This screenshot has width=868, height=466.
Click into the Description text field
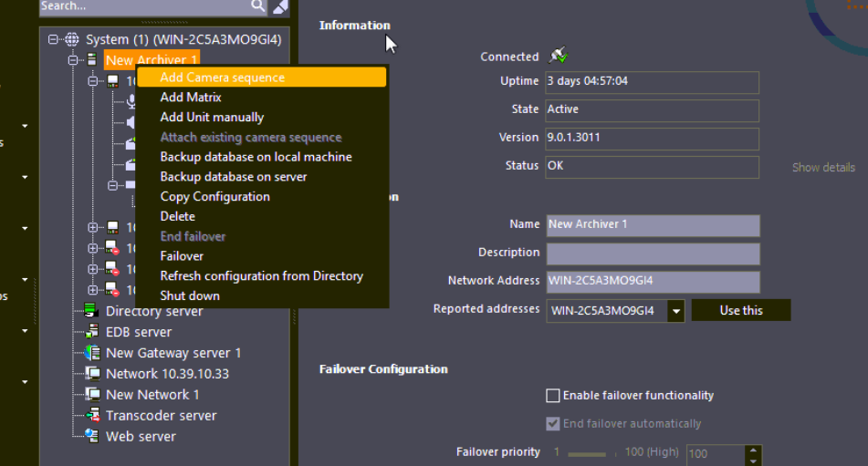(653, 254)
